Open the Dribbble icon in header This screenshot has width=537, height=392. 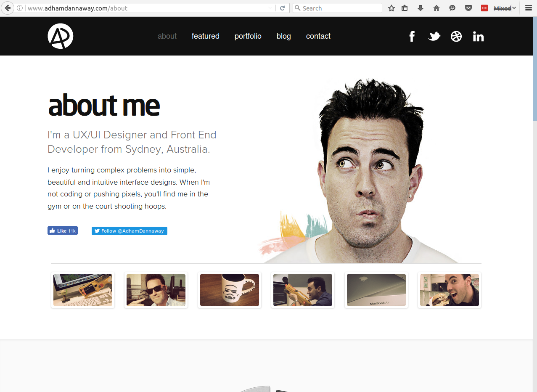pos(456,37)
